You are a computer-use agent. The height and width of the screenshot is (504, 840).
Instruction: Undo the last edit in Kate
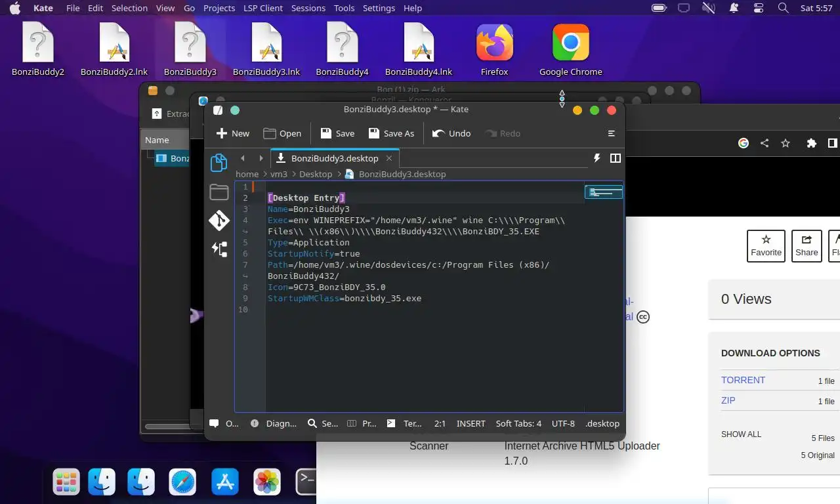coord(451,133)
